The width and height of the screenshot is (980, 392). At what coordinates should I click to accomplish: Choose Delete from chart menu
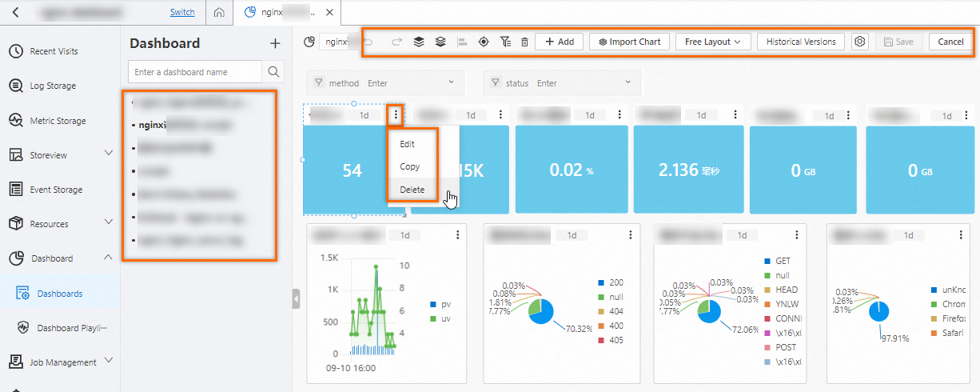[x=412, y=190]
